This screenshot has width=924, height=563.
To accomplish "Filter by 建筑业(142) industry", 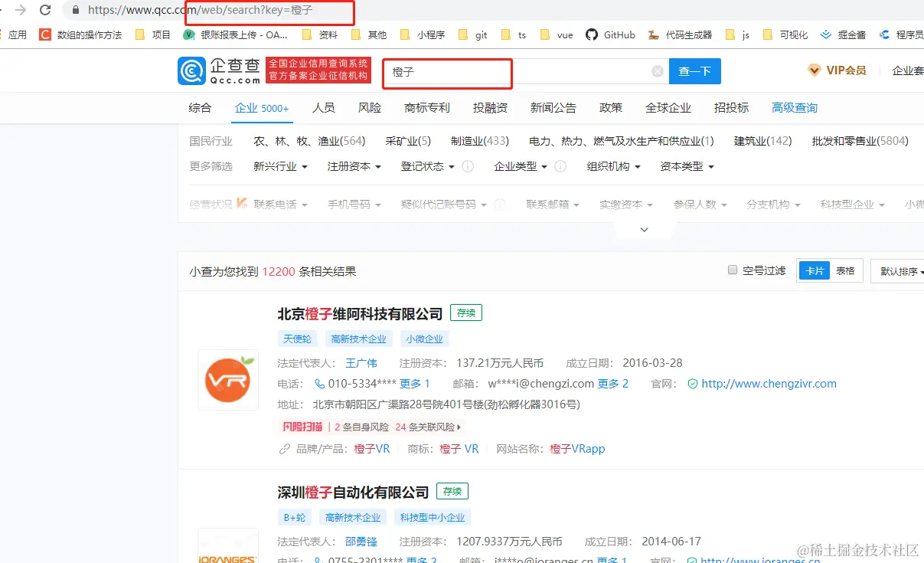I will (763, 141).
